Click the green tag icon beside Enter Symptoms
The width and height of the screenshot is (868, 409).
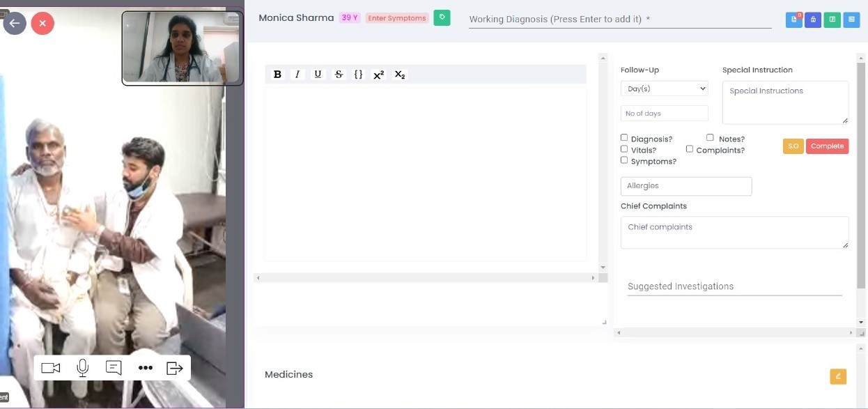click(x=442, y=18)
